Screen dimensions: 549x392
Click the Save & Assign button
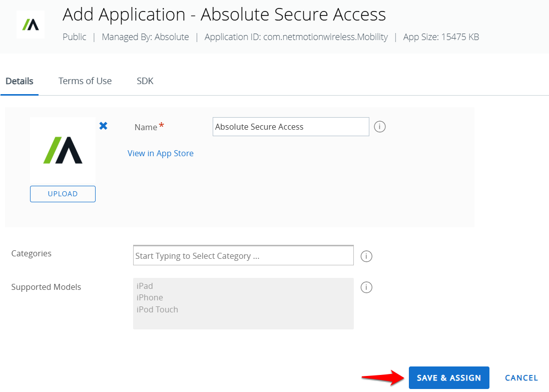click(449, 377)
